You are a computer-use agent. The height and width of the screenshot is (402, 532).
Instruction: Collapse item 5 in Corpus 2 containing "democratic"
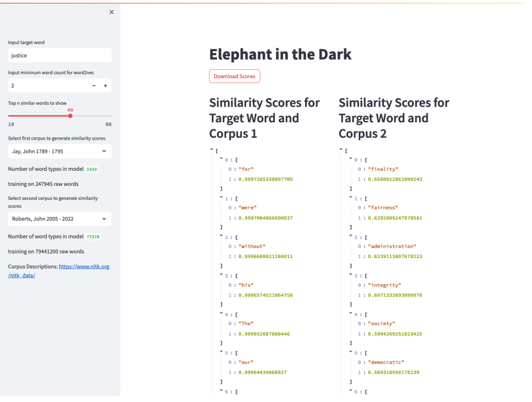[350, 353]
